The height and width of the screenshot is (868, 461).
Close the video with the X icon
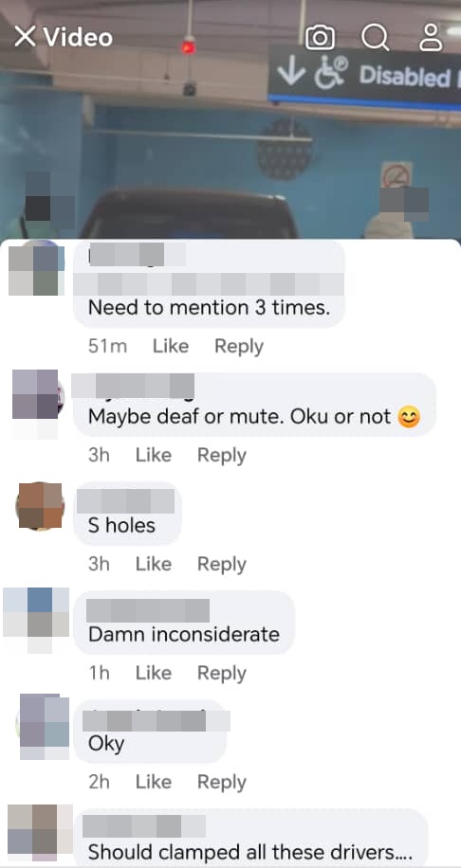click(25, 37)
